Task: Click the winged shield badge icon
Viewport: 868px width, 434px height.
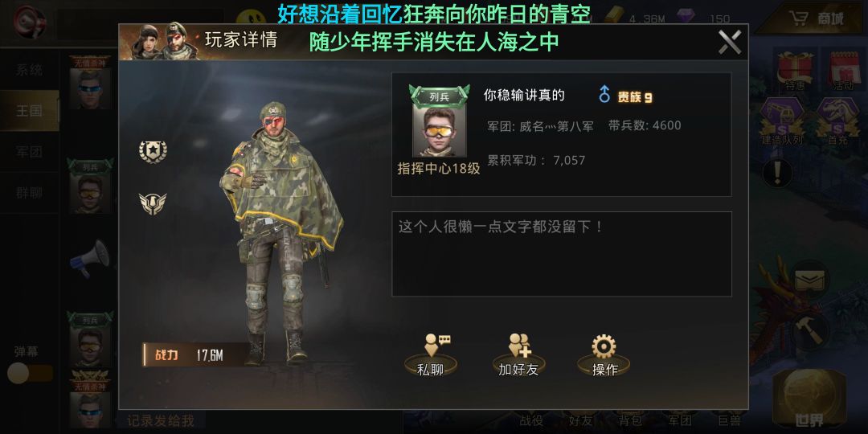Action: click(x=152, y=203)
